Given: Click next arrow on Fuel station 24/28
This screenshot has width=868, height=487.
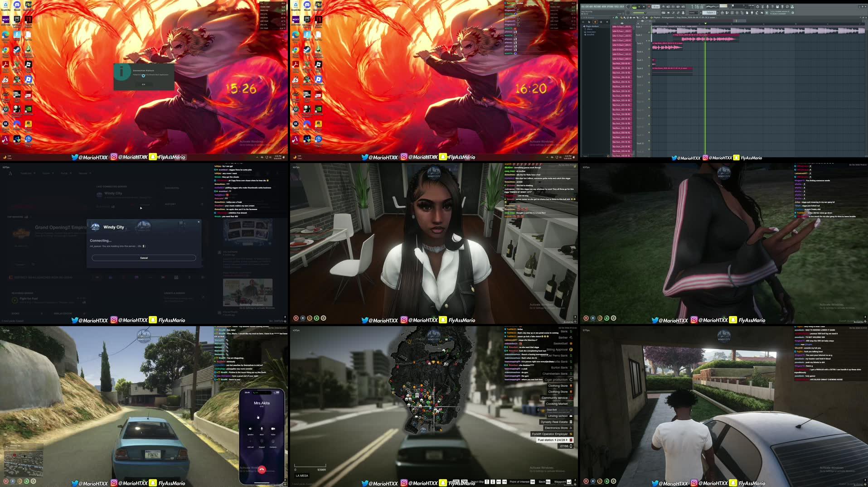Looking at the screenshot, I should click(x=567, y=440).
